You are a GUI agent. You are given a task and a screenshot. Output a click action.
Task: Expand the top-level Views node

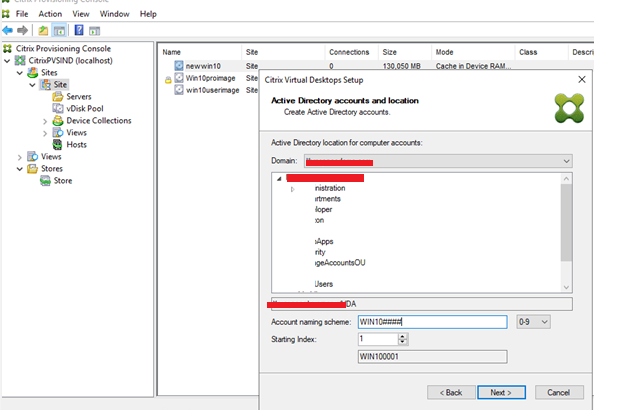pos(20,157)
